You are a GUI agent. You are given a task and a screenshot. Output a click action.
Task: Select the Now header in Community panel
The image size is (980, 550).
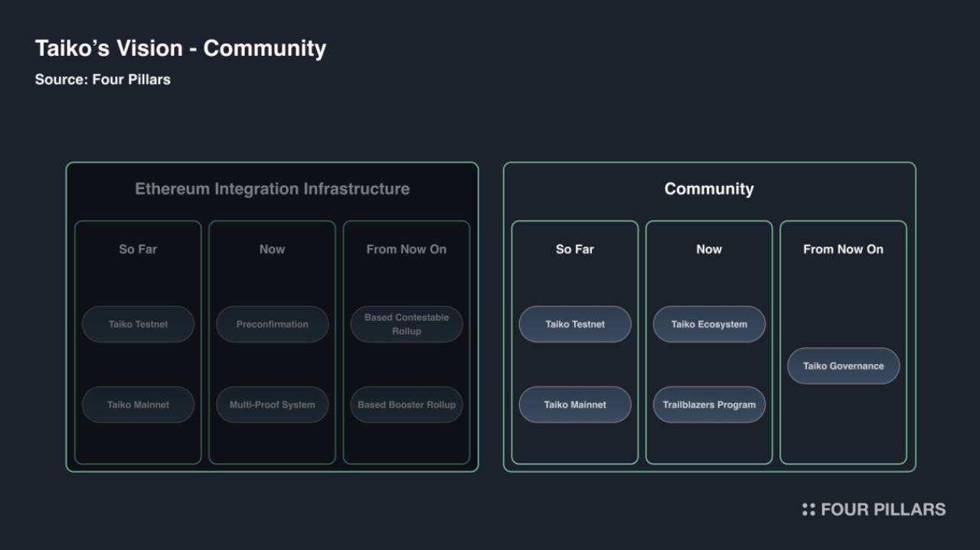tap(709, 249)
